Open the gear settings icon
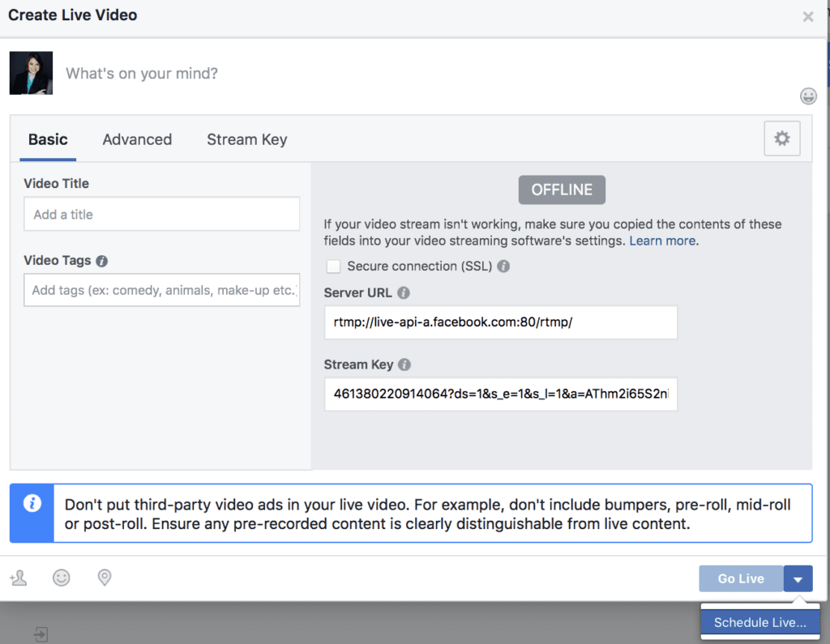830x644 pixels. [781, 139]
